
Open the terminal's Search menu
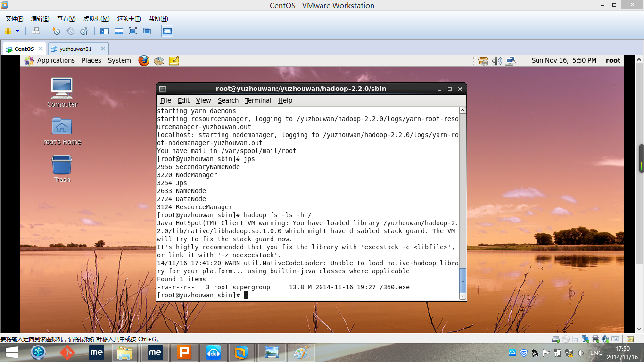(228, 100)
